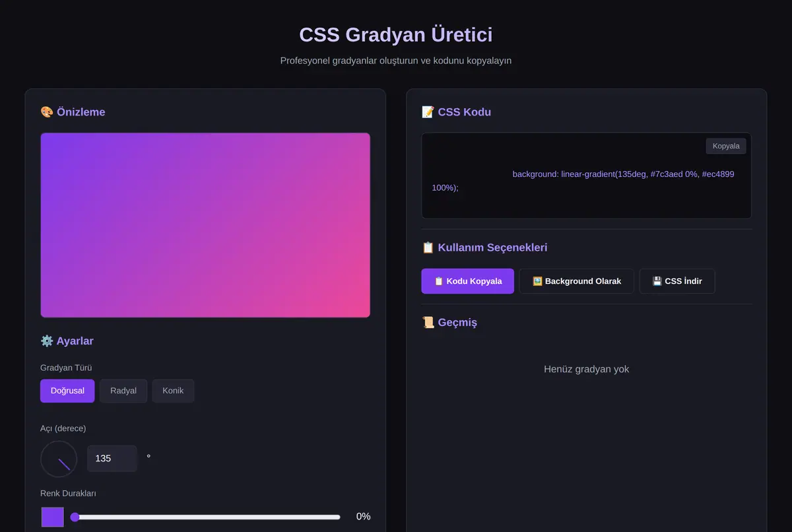Choose the Konik gradient type
Screen dimensions: 792x532
[x=173, y=391]
